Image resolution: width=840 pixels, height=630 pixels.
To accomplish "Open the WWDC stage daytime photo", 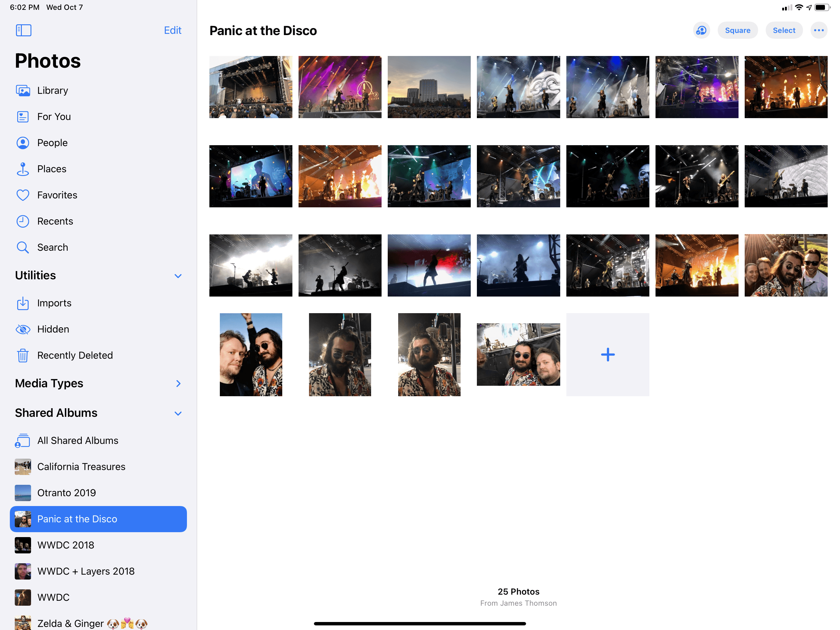I will (x=251, y=87).
